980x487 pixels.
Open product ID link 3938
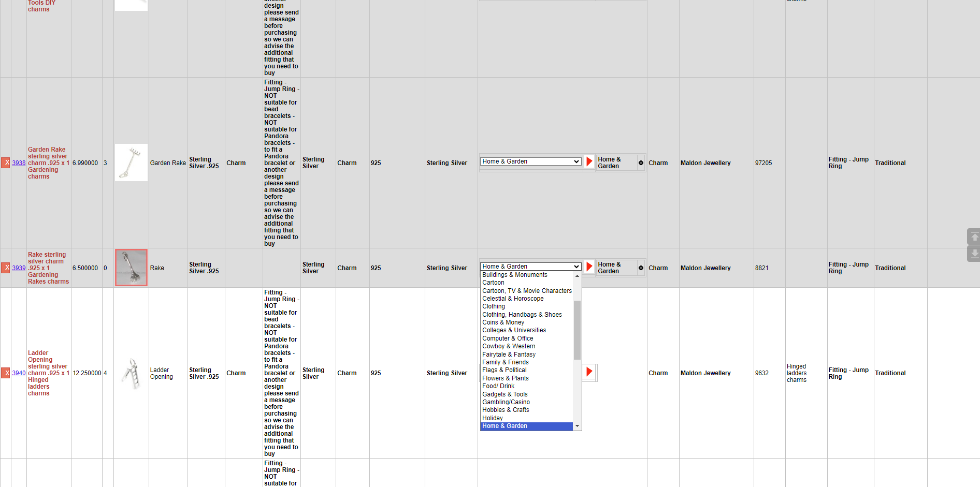(19, 163)
